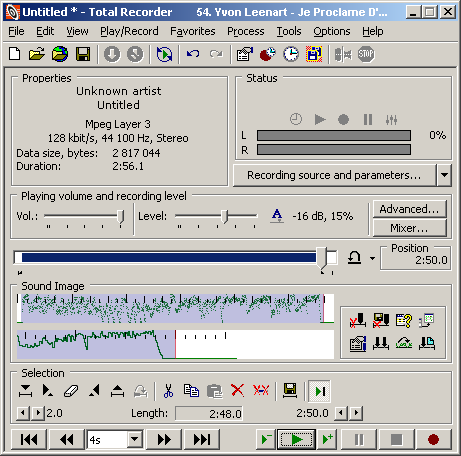The image size is (461, 456).
Task: Click the blue floppy save-options icon
Action: pos(314,54)
